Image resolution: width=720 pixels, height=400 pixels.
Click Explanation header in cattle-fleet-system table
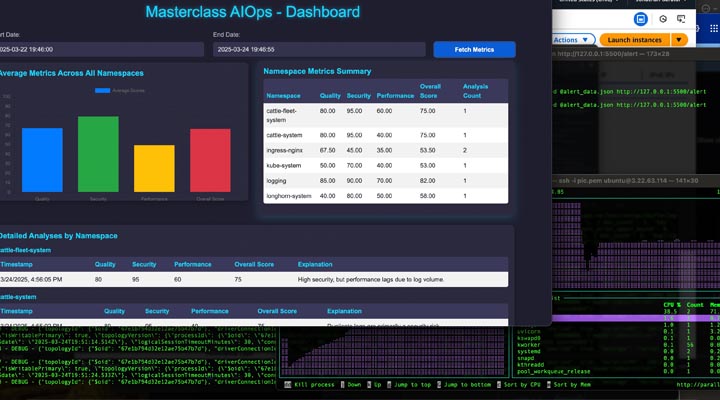pyautogui.click(x=315, y=265)
